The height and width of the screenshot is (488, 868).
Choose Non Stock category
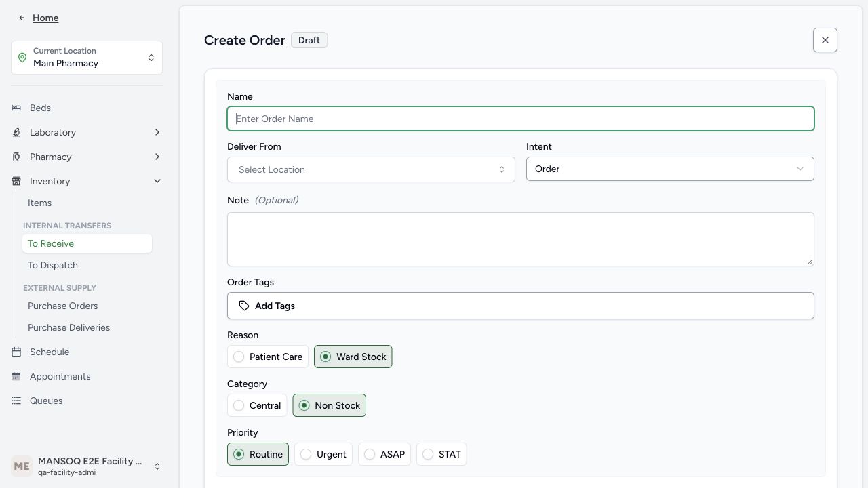(330, 405)
